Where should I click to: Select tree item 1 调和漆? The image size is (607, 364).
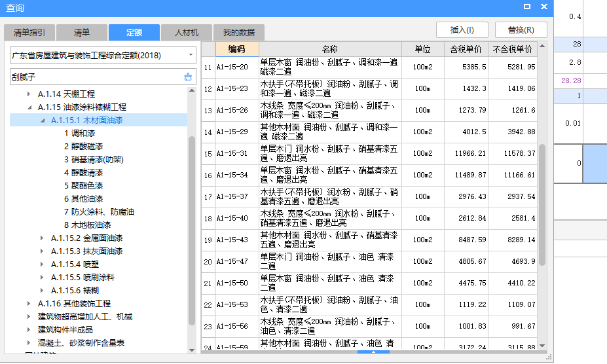click(x=79, y=134)
